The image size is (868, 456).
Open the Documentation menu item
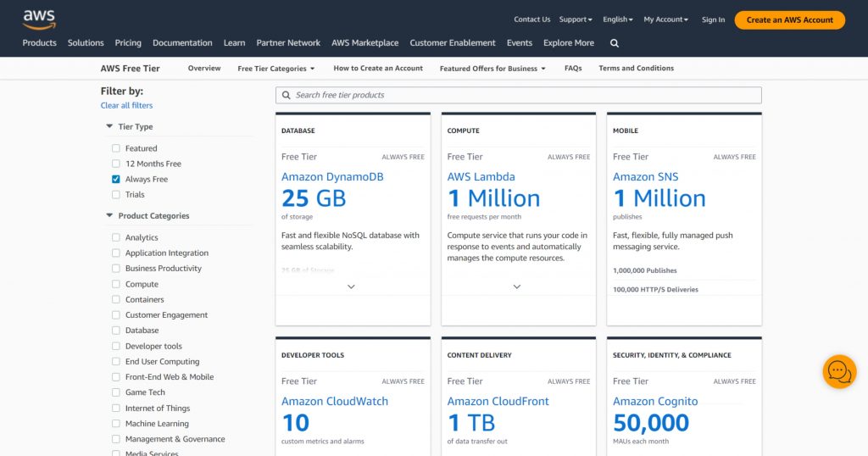click(182, 42)
